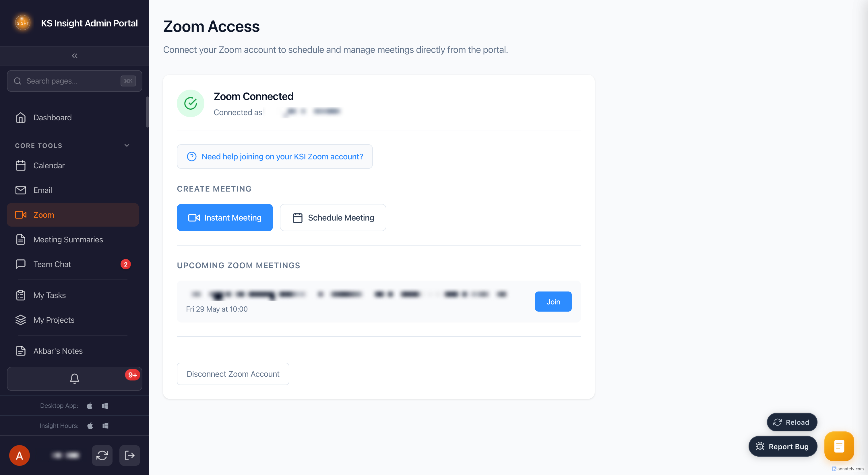Collapse the Core Tools section
This screenshot has width=868, height=475.
pos(127,145)
